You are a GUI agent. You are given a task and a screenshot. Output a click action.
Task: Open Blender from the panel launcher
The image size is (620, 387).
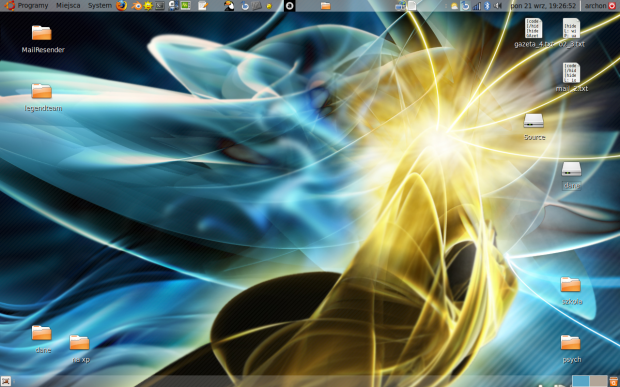tap(136, 6)
